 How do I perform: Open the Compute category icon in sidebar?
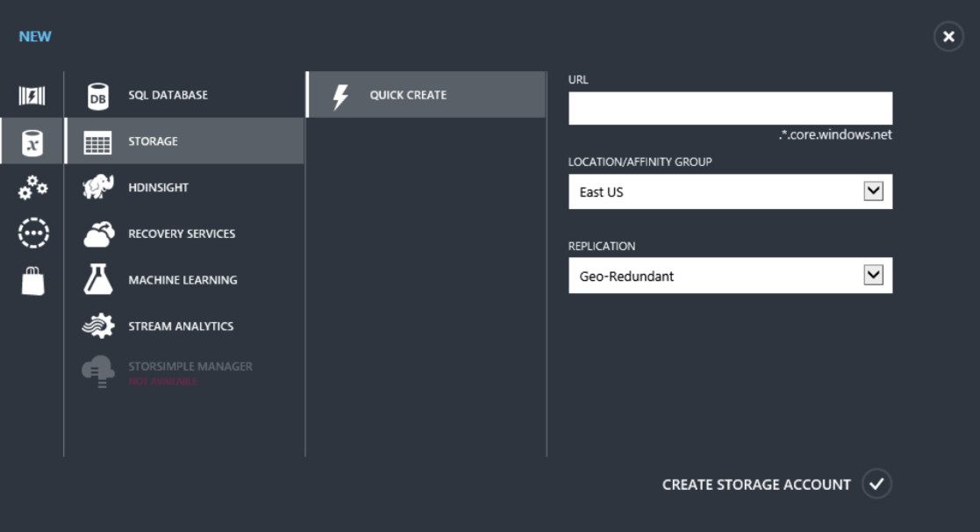[32, 96]
